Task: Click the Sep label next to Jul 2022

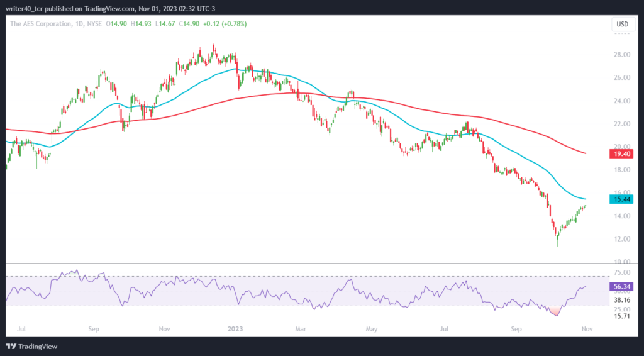Action: click(x=94, y=330)
